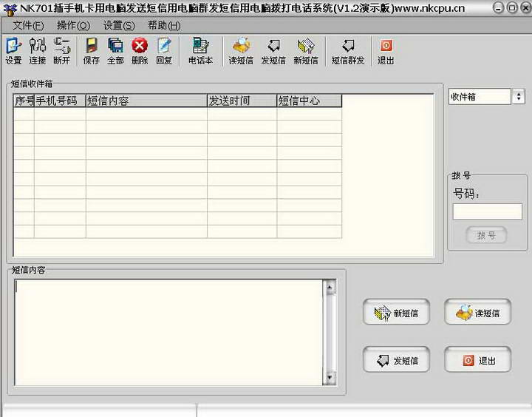The height and width of the screenshot is (417, 532).
Task: Click the 收件箱 dropdown arrow spinner
Action: (x=519, y=97)
